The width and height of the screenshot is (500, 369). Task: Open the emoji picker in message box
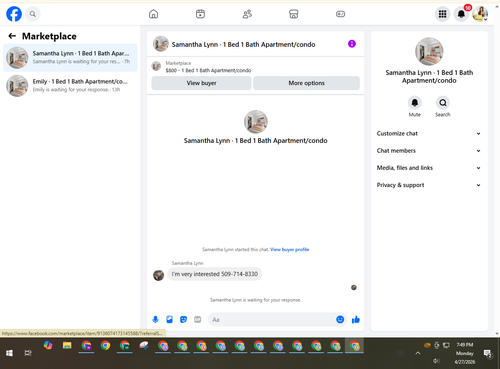(x=340, y=320)
